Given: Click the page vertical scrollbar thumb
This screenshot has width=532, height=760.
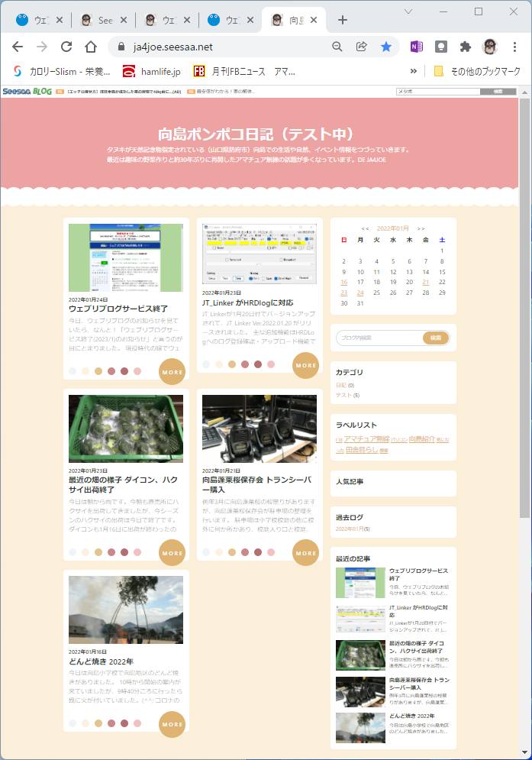Looking at the screenshot, I should 524,308.
